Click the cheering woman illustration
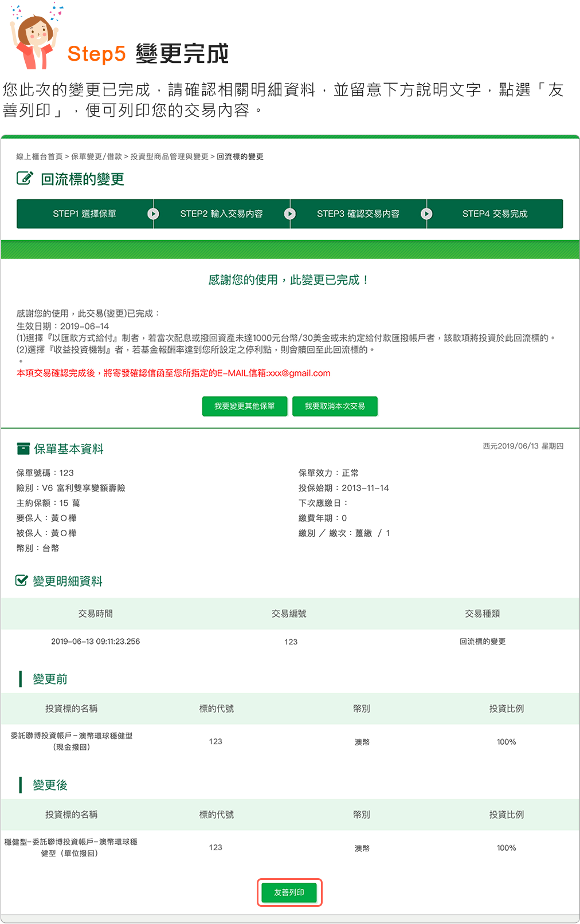The height and width of the screenshot is (924, 580). [x=37, y=37]
